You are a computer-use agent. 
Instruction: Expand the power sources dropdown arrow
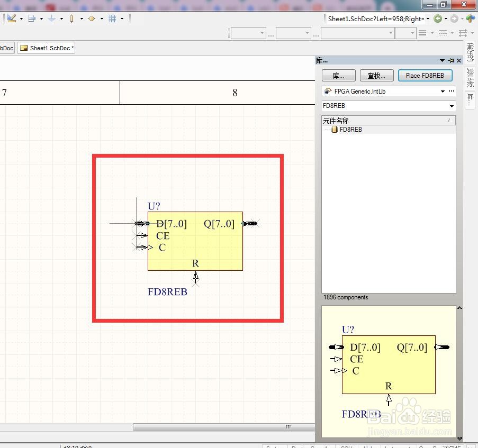pos(61,19)
